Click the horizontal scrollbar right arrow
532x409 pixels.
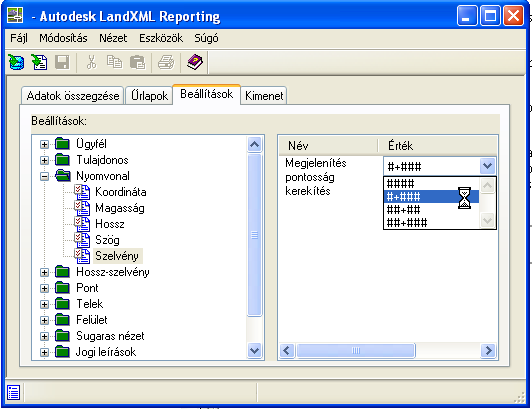click(489, 350)
